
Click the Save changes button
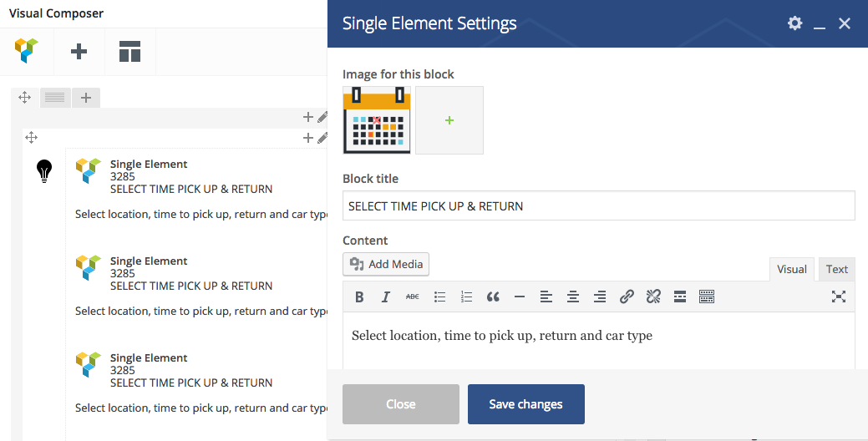pos(525,404)
